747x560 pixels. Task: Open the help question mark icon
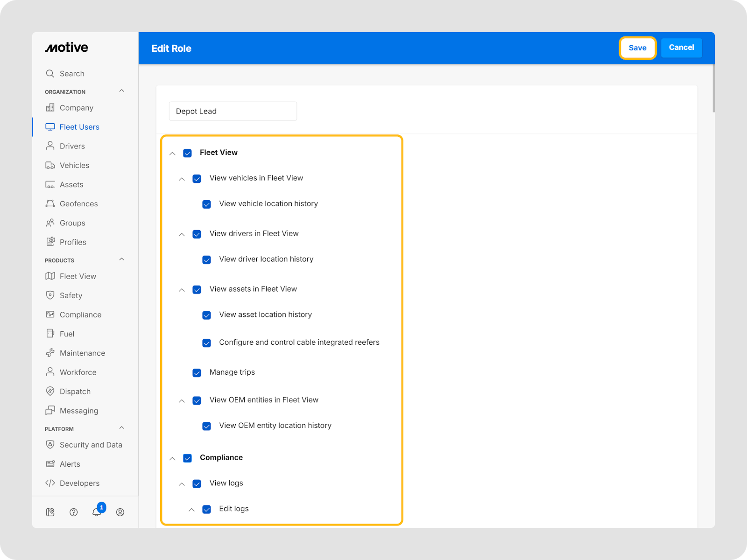pyautogui.click(x=73, y=512)
